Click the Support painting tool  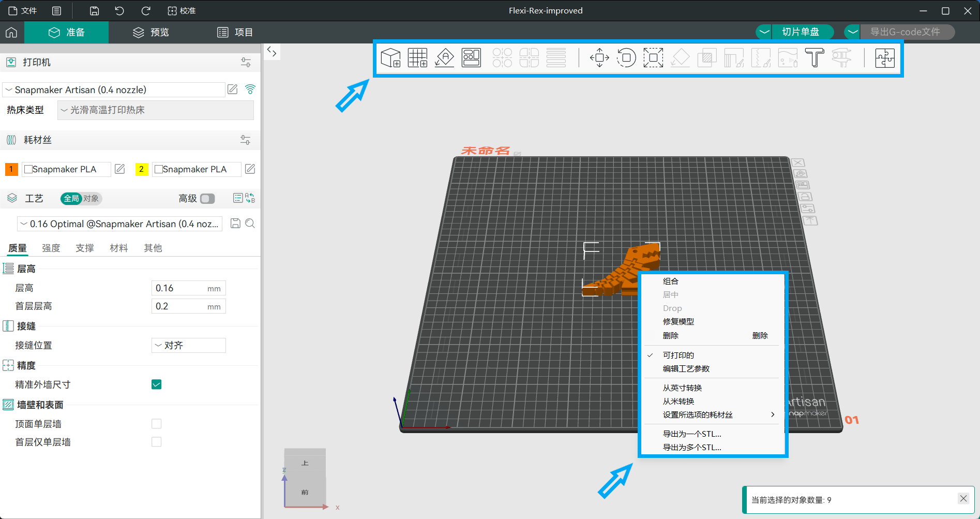(734, 57)
